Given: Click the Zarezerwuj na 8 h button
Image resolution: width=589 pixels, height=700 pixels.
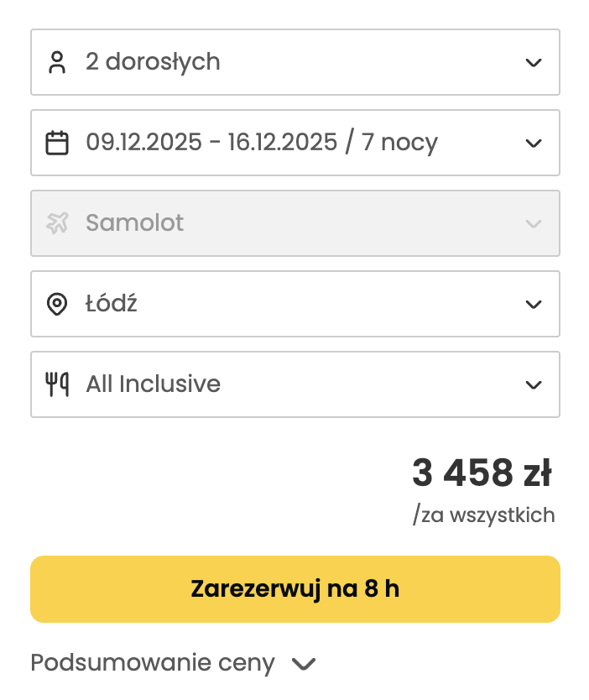Looking at the screenshot, I should tap(294, 588).
